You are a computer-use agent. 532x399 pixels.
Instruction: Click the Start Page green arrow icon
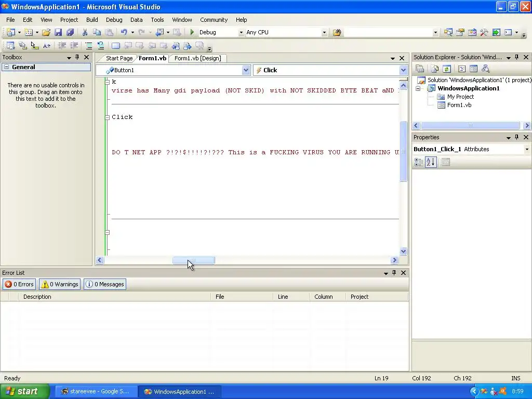496,32
